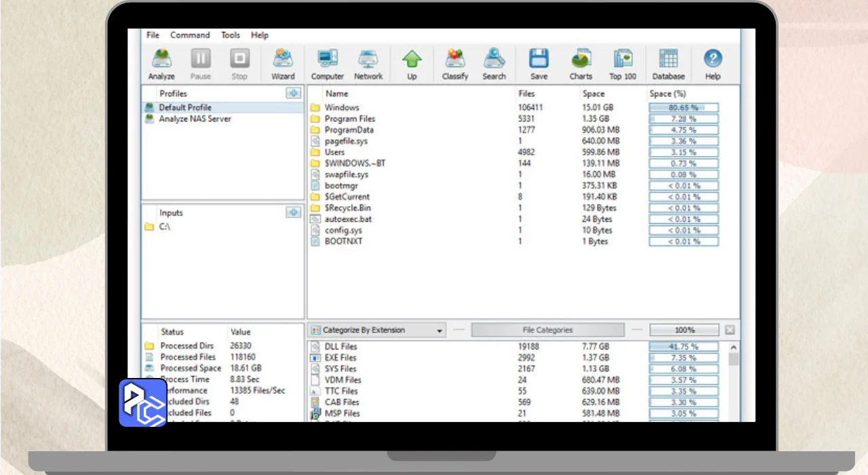
Task: Open the Charts toolbar icon
Action: pos(580,64)
